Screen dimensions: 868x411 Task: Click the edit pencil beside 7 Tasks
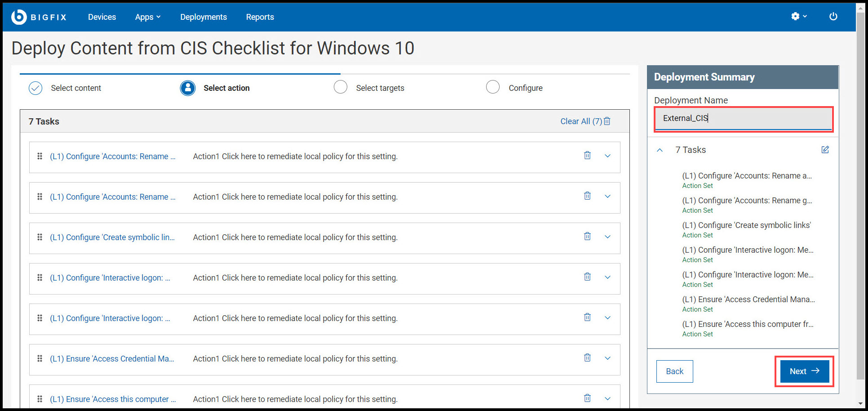[x=825, y=150]
